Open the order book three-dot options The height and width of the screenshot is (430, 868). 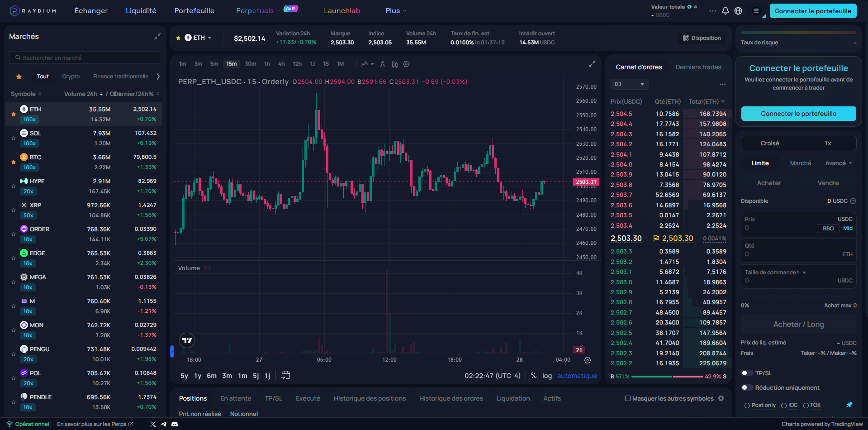[x=723, y=84]
